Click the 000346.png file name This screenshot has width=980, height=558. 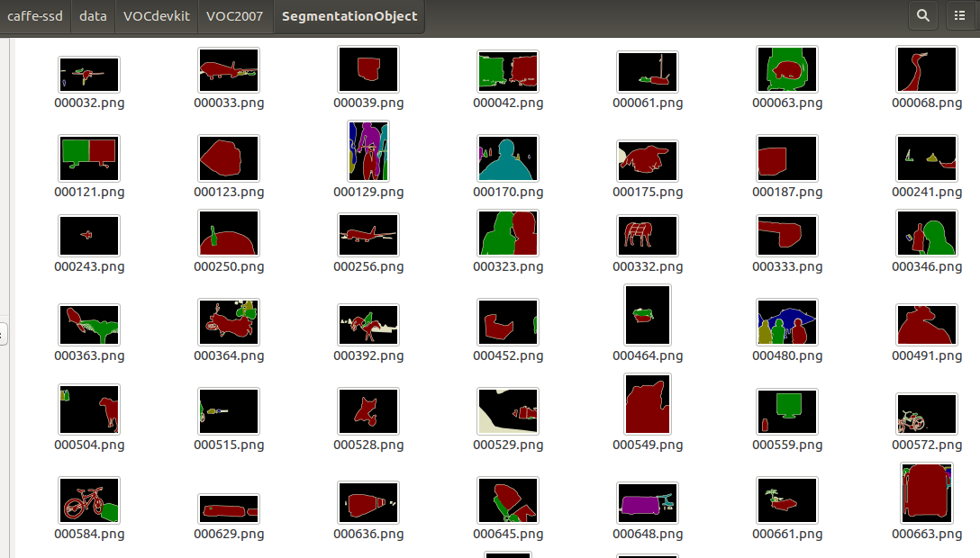[x=926, y=266]
